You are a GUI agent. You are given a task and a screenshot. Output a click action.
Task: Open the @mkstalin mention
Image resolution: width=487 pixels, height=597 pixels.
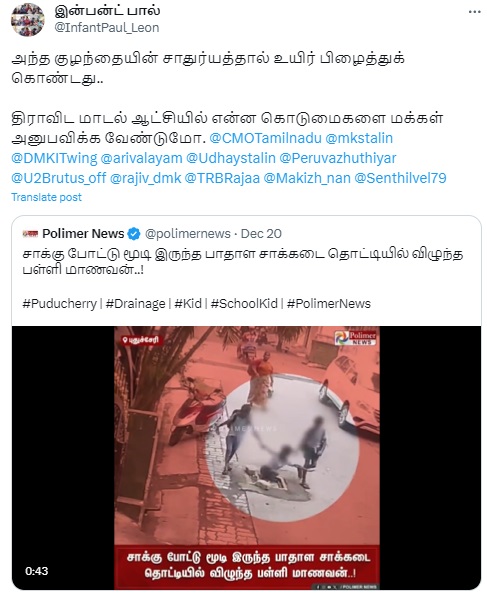359,138
